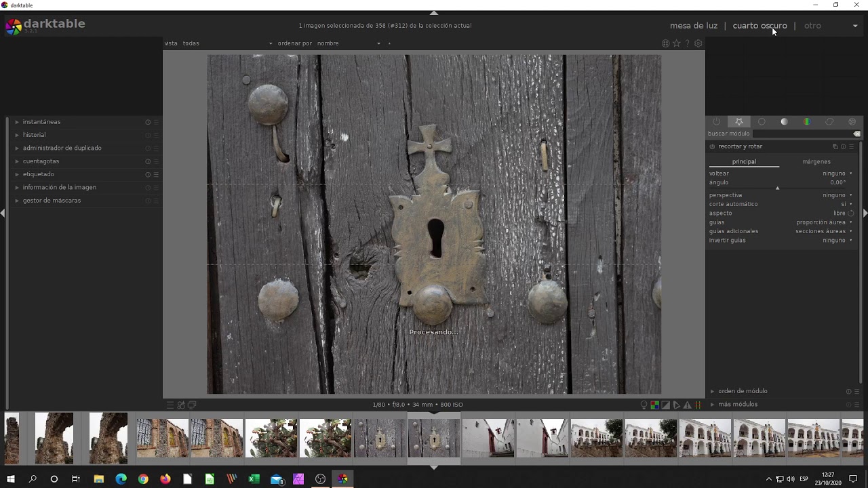The width and height of the screenshot is (868, 488).
Task: Collapse the left side panel arrow
Action: [3, 213]
